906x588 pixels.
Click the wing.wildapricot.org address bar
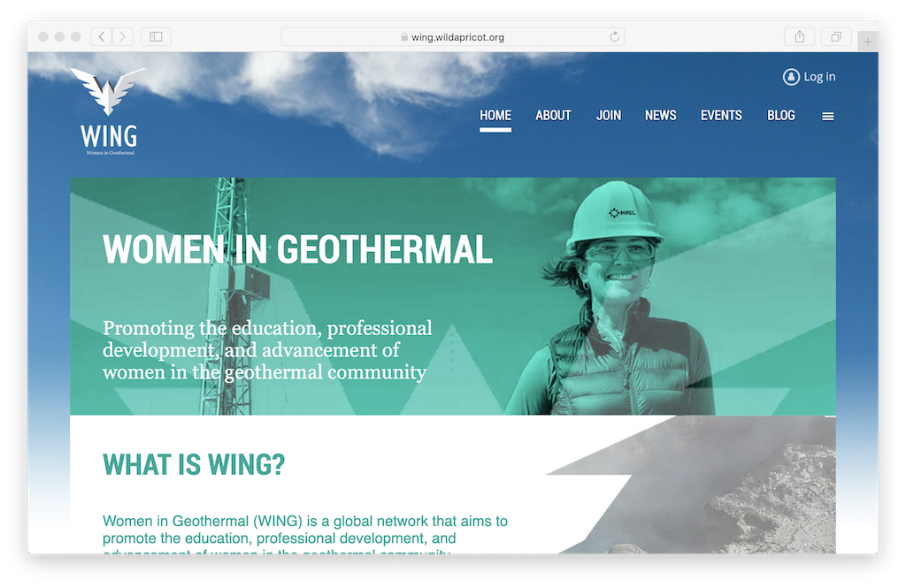click(x=453, y=37)
